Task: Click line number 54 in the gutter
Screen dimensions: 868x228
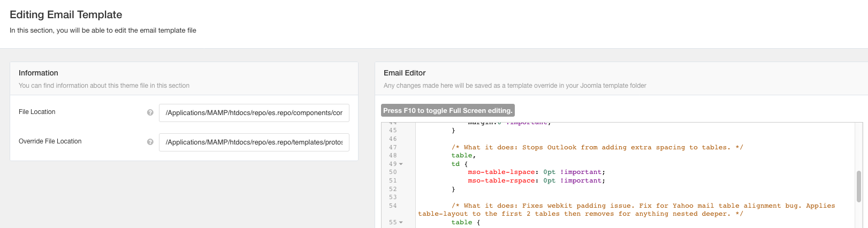Action: 393,206
